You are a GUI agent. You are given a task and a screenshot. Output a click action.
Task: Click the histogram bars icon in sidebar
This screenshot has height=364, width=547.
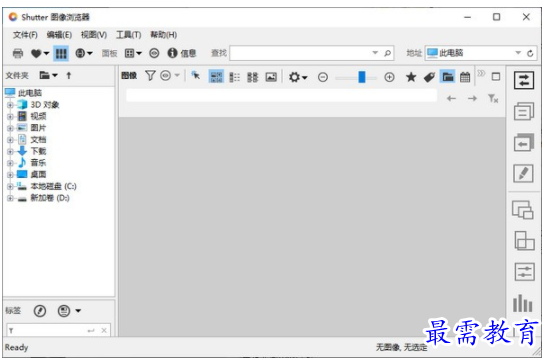523,303
